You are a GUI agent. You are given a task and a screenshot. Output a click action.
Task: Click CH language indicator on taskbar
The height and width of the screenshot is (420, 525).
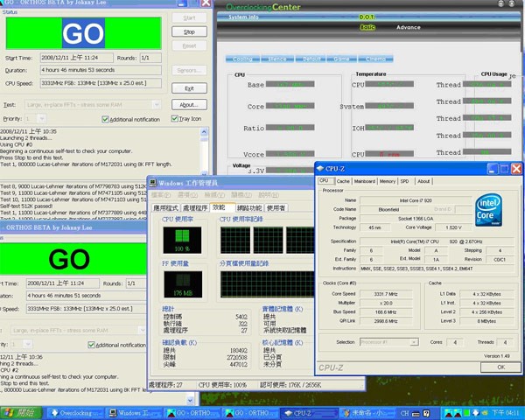(404, 413)
